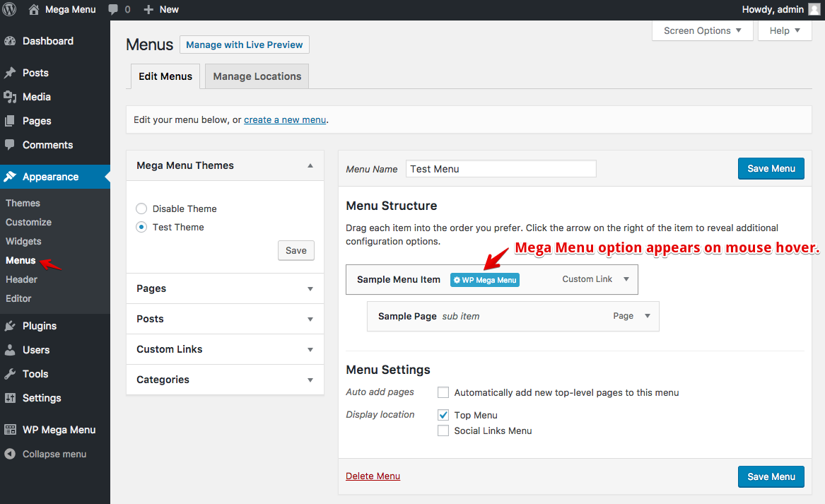
Task: Click the Delete Menu link
Action: tap(373, 476)
